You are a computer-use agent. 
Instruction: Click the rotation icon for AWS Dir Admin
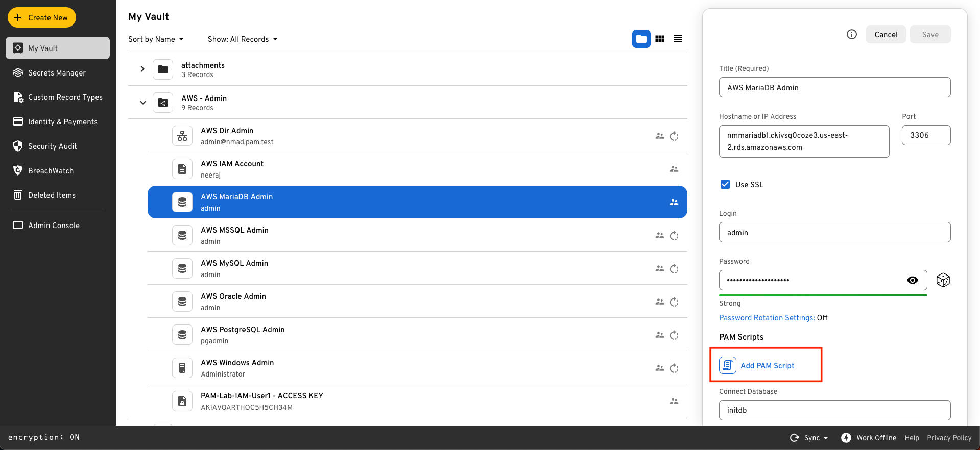pyautogui.click(x=674, y=136)
